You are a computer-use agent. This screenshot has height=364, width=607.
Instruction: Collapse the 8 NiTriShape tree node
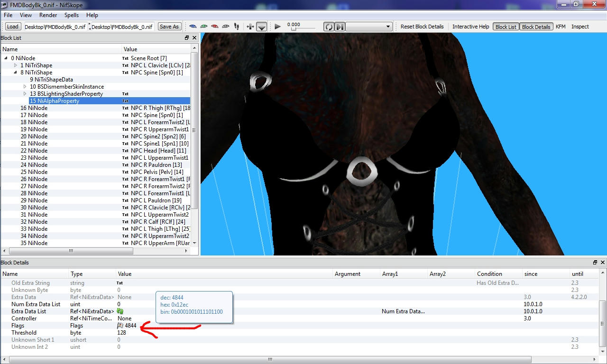16,73
